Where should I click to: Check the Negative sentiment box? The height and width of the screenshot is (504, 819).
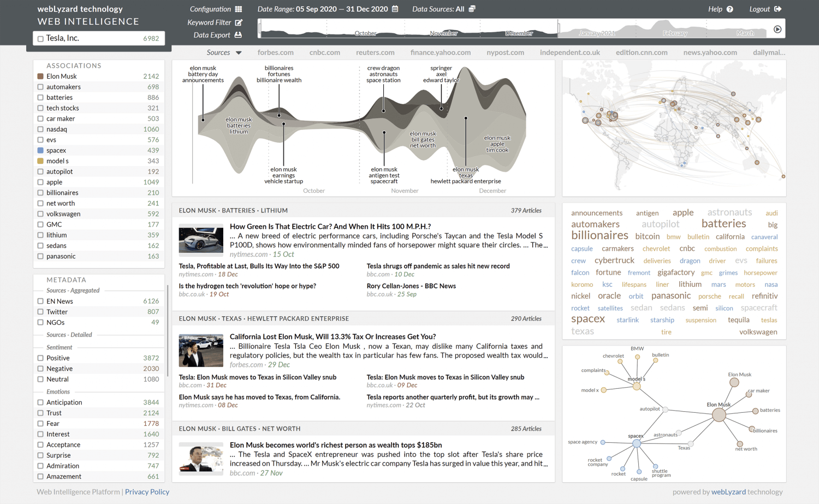click(x=40, y=369)
